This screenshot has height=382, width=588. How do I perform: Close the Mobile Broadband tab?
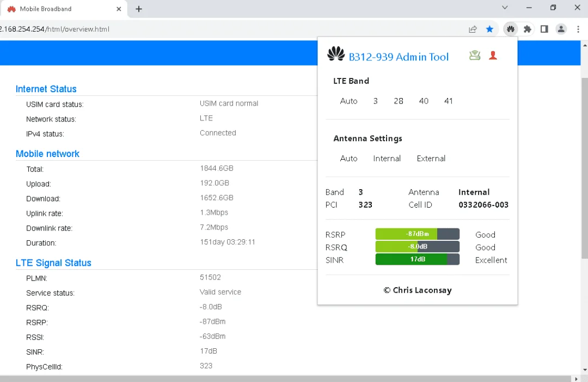[119, 9]
